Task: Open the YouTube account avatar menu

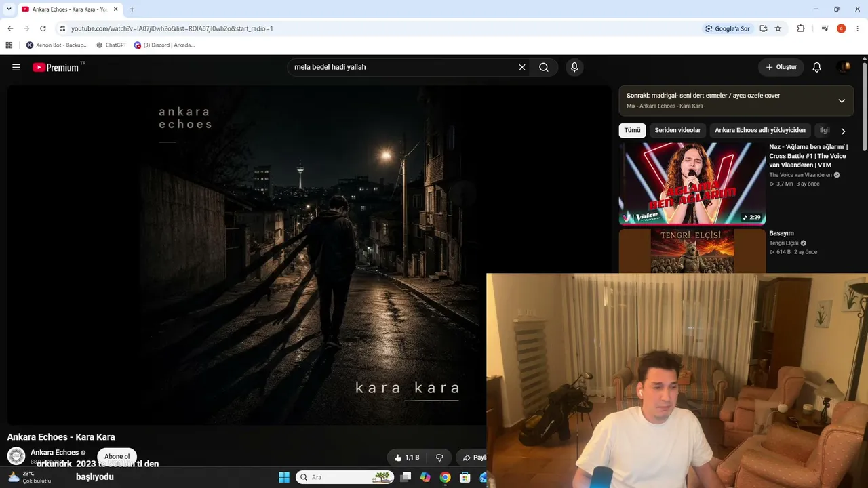Action: [844, 67]
